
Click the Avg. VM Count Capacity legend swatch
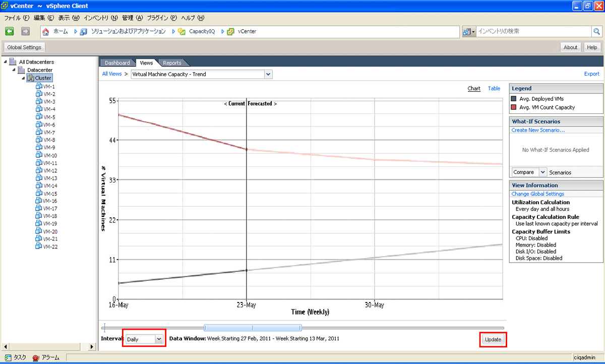tap(514, 107)
